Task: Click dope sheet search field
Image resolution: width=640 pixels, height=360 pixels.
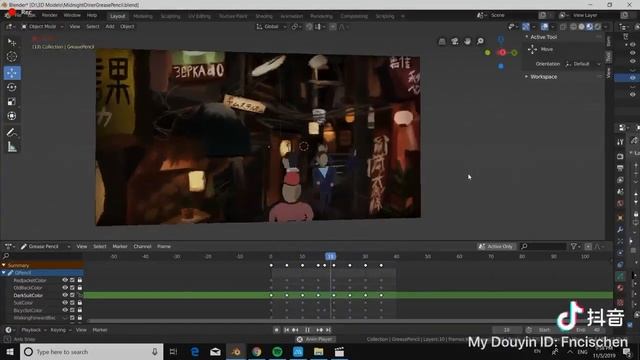Action: pos(543,247)
